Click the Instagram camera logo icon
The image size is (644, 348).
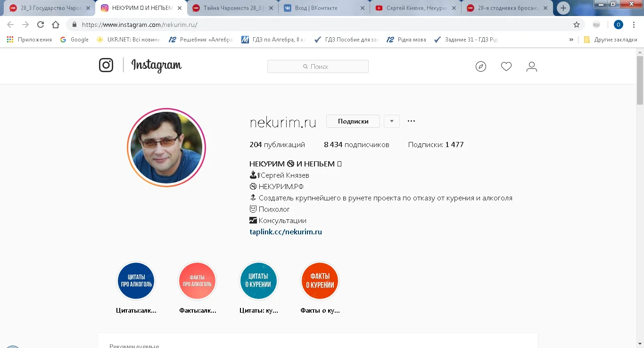[x=106, y=65]
